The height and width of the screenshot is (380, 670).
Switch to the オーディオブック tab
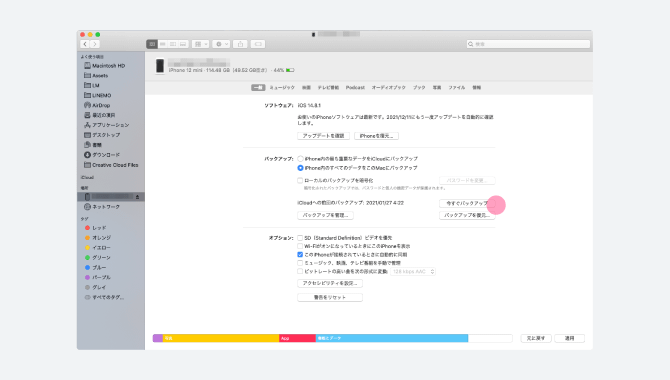pyautogui.click(x=388, y=88)
